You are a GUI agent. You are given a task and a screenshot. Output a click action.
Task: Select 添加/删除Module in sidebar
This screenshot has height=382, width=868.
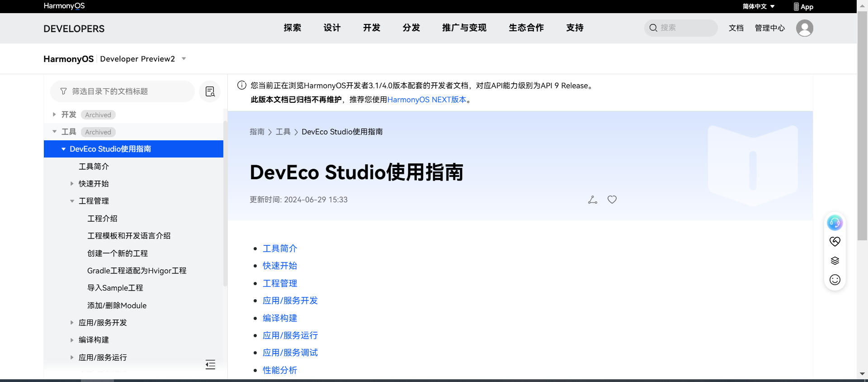coord(117,306)
